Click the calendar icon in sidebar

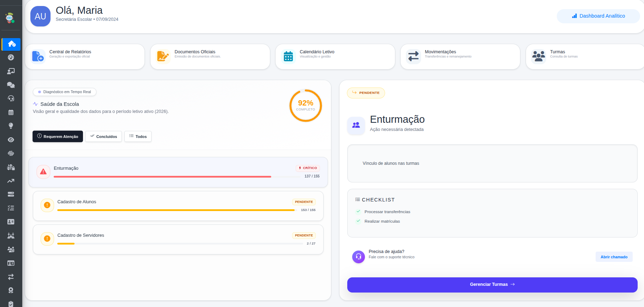tap(11, 112)
